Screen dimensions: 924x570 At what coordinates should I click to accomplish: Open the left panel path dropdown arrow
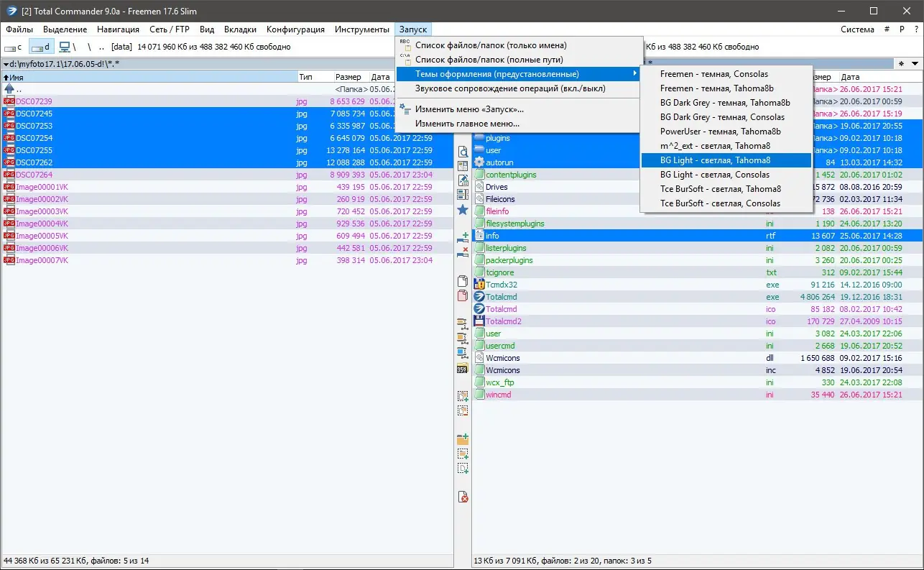click(x=5, y=64)
